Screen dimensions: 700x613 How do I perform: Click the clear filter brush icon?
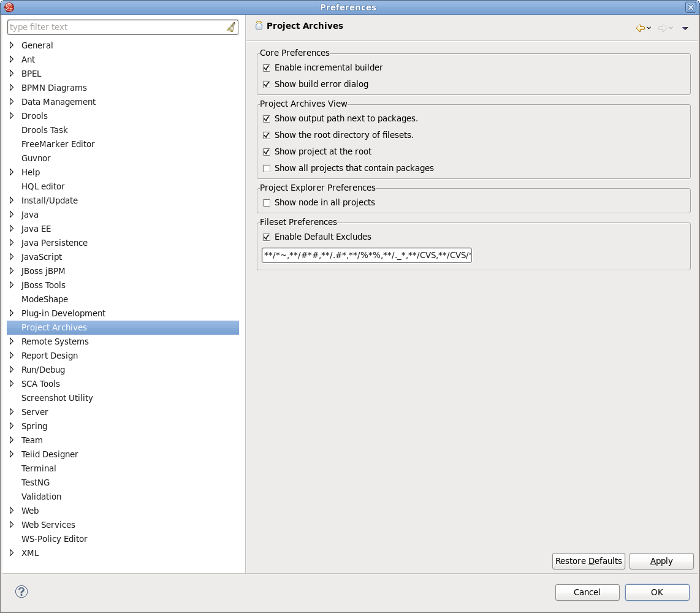pyautogui.click(x=231, y=27)
